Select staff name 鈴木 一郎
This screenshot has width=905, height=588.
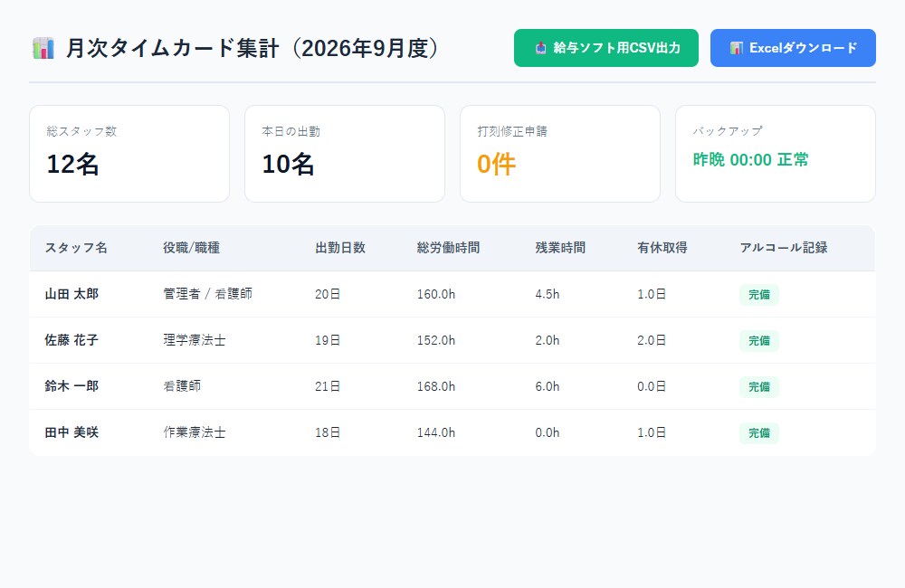click(x=72, y=386)
